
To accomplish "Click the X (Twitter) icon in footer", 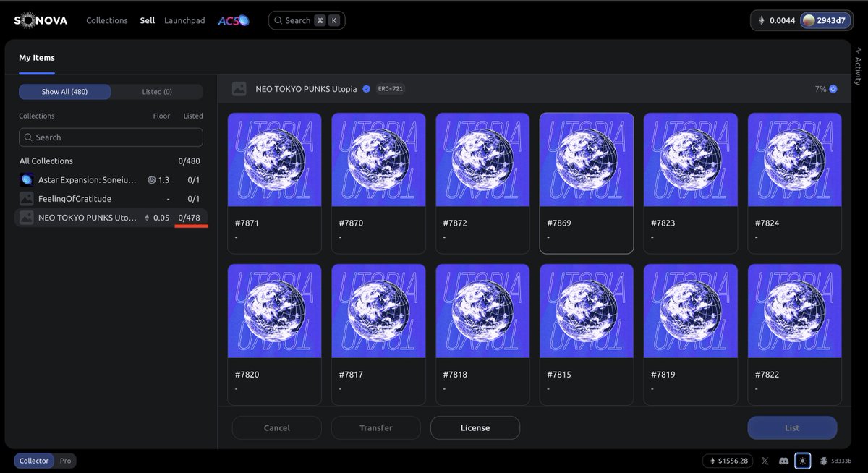I will pyautogui.click(x=765, y=461).
